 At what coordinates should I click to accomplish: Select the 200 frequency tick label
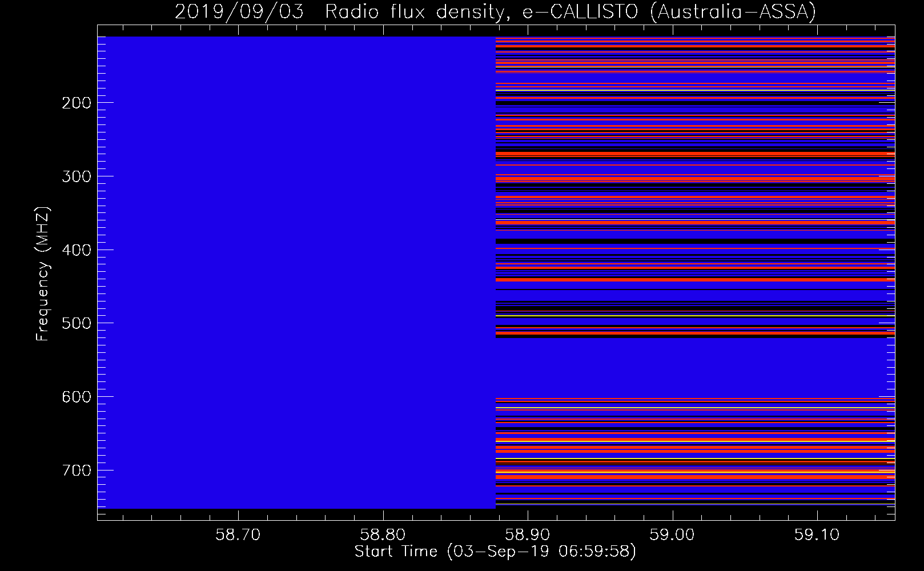[x=77, y=103]
